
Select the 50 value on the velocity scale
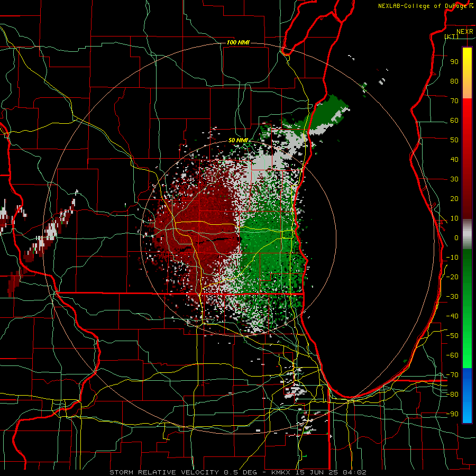click(454, 140)
